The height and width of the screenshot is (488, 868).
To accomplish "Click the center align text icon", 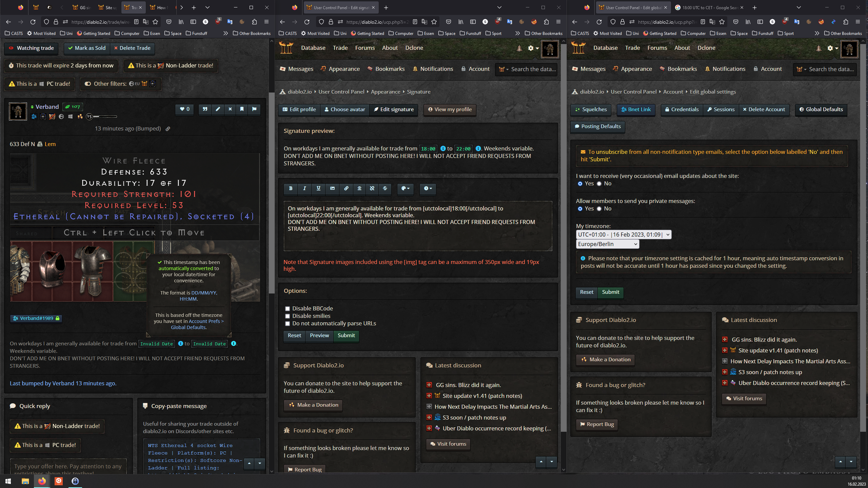I will pyautogui.click(x=359, y=188).
